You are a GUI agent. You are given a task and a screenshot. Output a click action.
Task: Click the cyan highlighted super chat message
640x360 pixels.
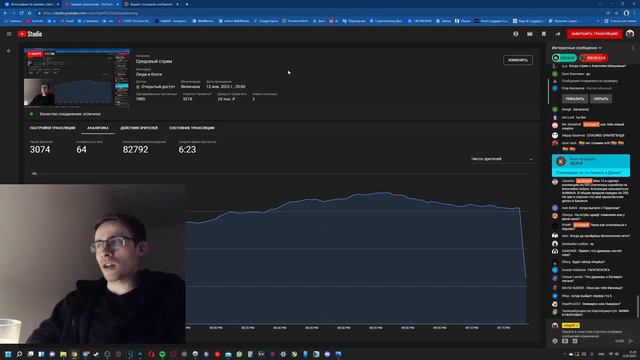coord(591,165)
